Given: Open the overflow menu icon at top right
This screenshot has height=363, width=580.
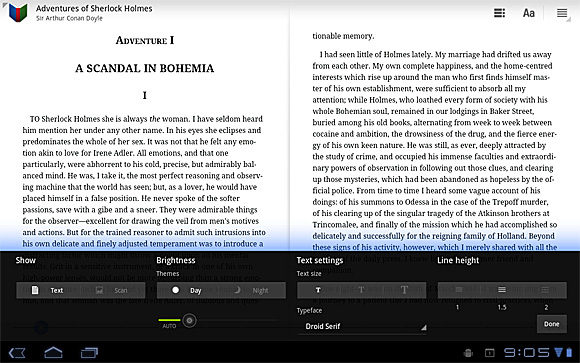Looking at the screenshot, I should coord(562,13).
